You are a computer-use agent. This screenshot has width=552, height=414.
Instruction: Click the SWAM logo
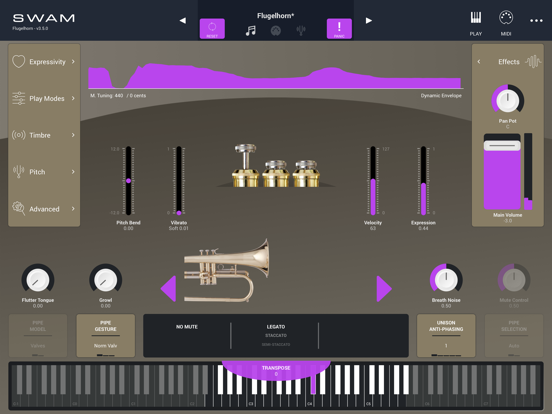[44, 18]
